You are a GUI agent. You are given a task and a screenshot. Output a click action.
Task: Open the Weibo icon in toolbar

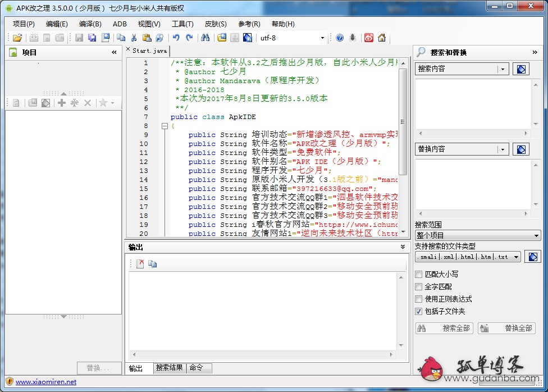(369, 38)
